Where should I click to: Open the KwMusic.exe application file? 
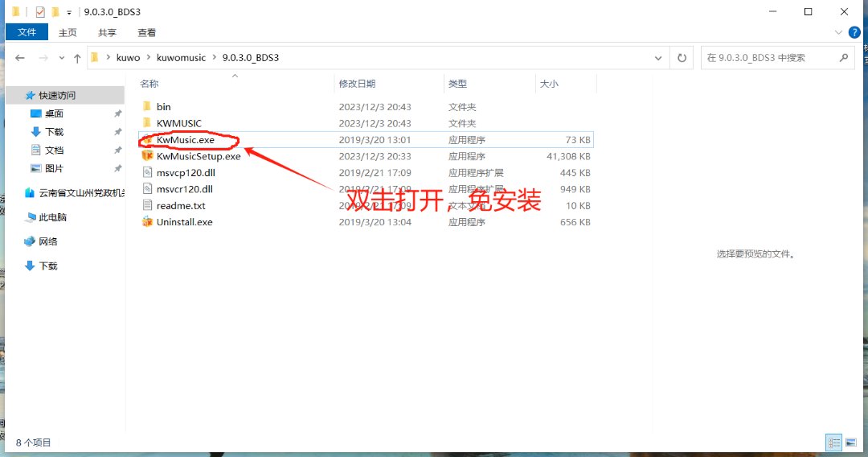(185, 140)
